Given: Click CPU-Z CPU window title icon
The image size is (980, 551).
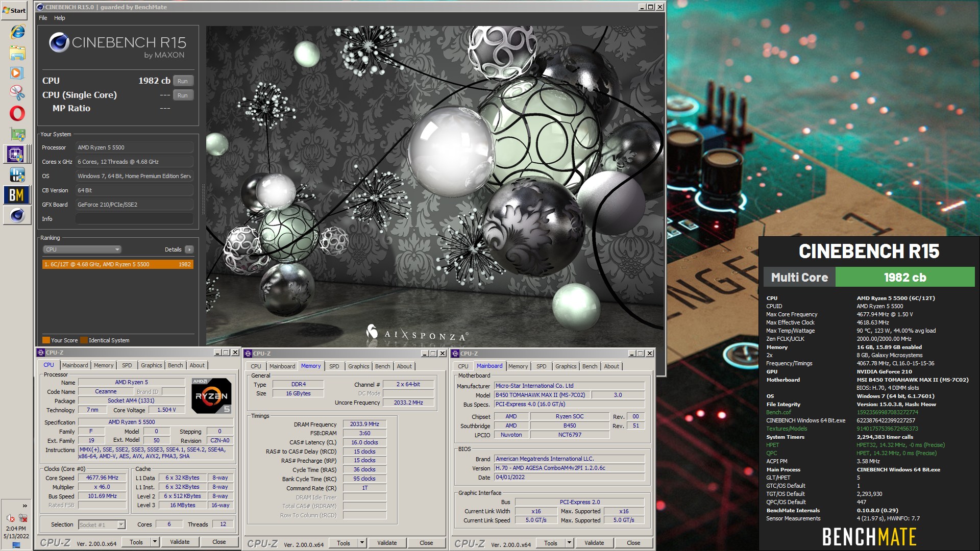Looking at the screenshot, I should (41, 353).
